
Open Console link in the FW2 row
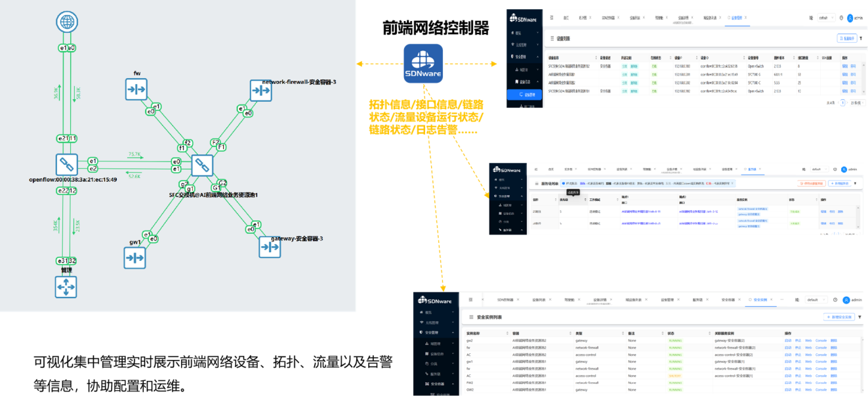tap(821, 382)
